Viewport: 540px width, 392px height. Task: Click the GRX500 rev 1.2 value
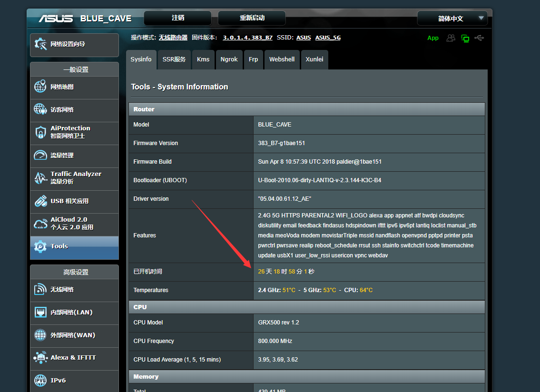[279, 323]
